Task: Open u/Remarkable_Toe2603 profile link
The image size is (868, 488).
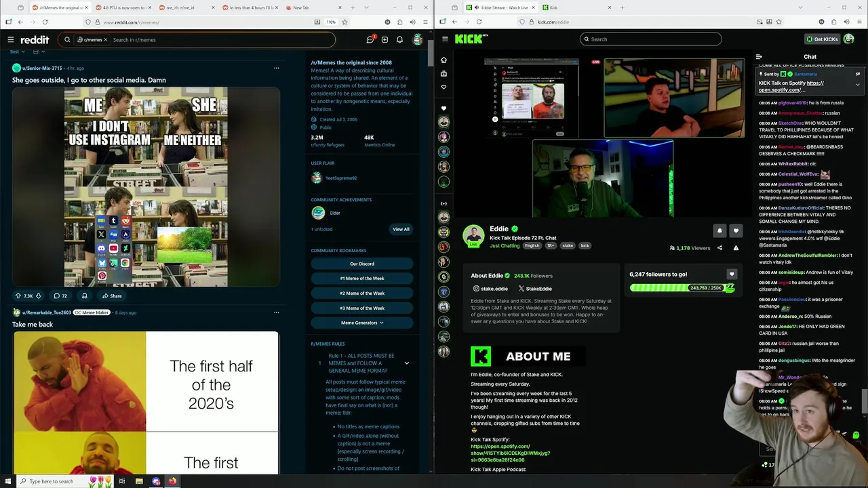Action: point(46,312)
